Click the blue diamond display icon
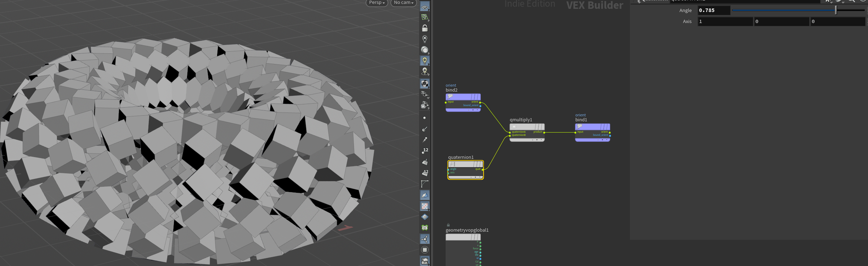 click(425, 217)
